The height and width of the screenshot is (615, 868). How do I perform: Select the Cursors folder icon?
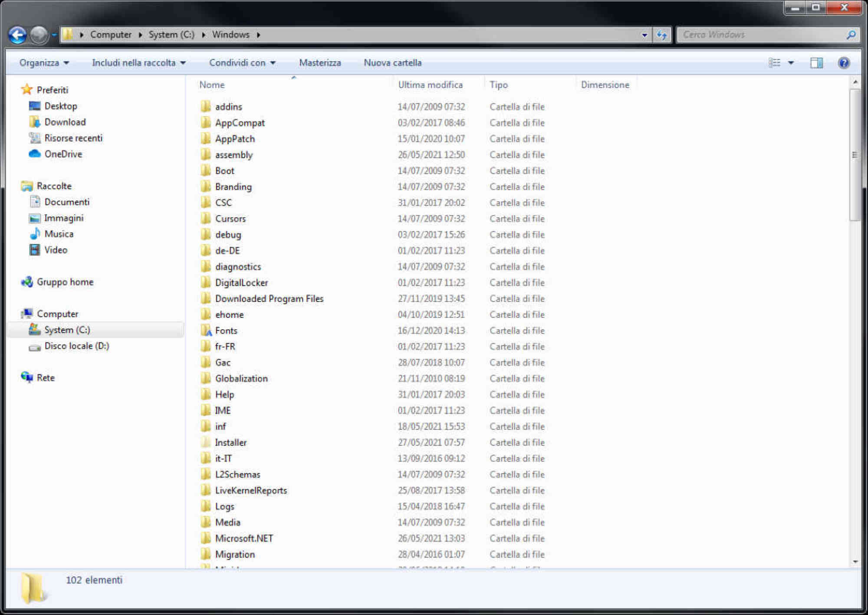(206, 219)
